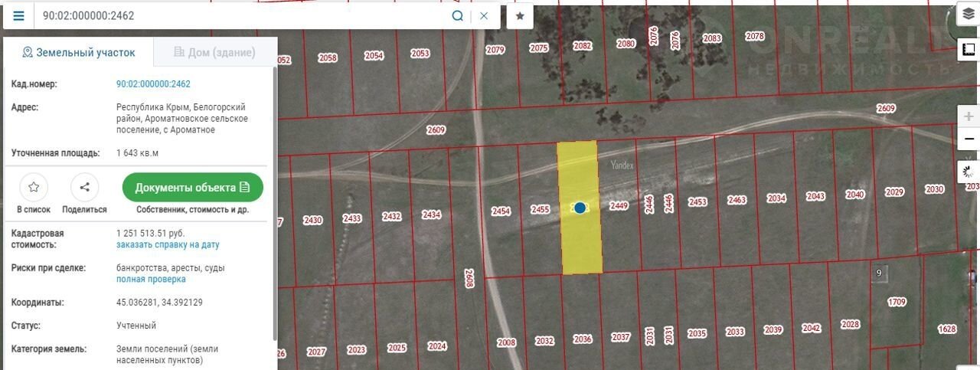Open the полная проверка link
The image size is (980, 370).
(x=151, y=280)
